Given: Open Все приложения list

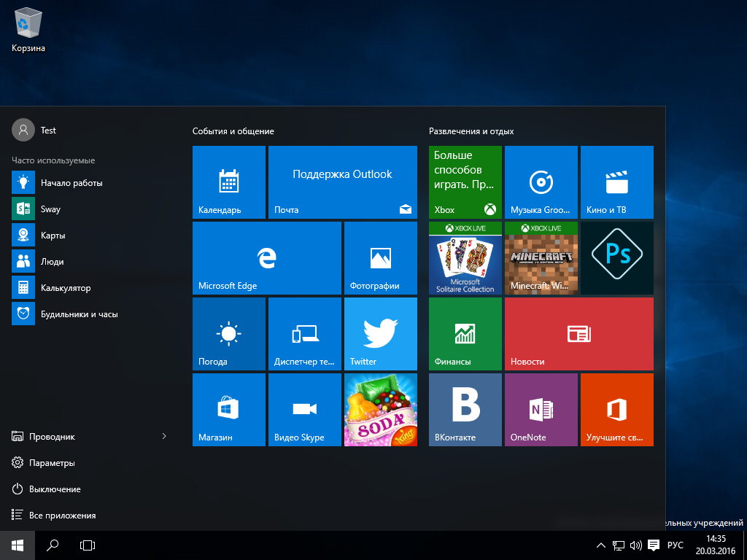Looking at the screenshot, I should (62, 516).
